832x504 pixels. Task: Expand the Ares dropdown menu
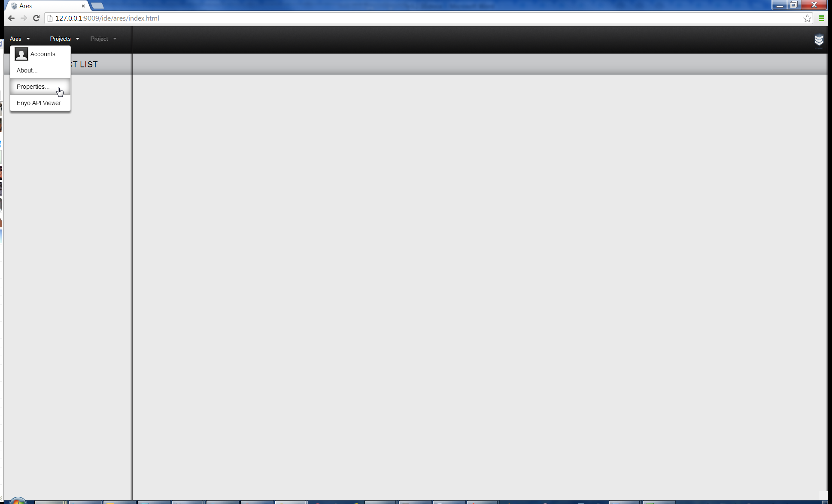[x=20, y=39]
